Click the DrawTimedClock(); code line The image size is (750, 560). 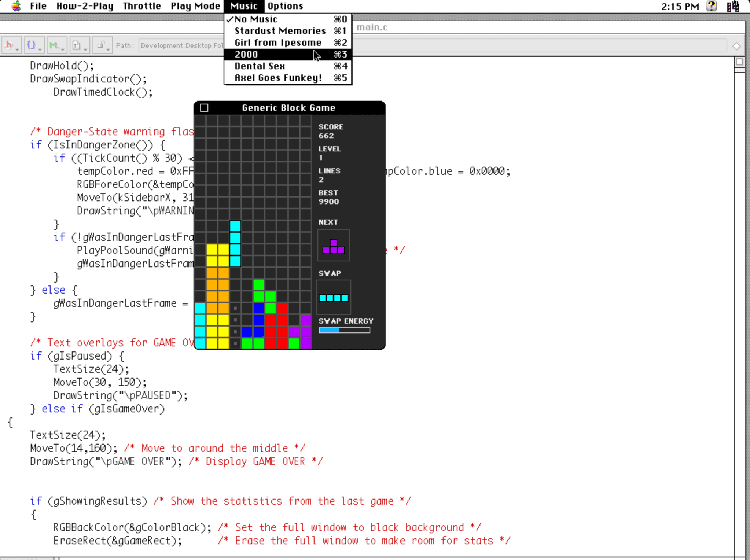click(103, 92)
